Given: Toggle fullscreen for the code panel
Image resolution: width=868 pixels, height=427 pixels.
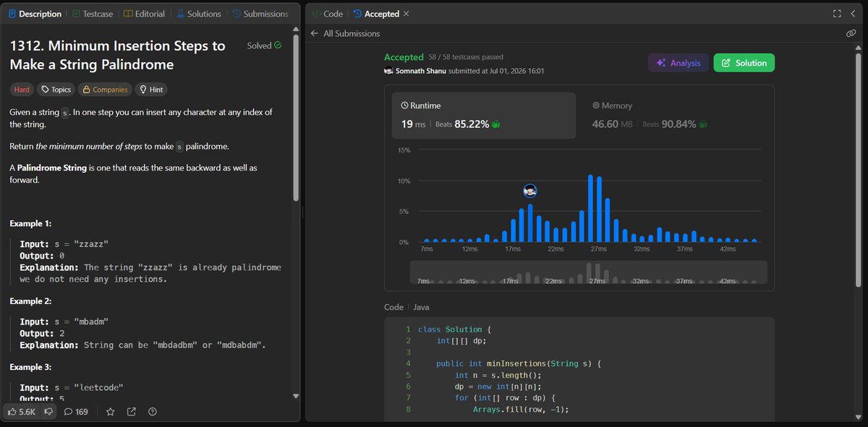Looking at the screenshot, I should [837, 14].
